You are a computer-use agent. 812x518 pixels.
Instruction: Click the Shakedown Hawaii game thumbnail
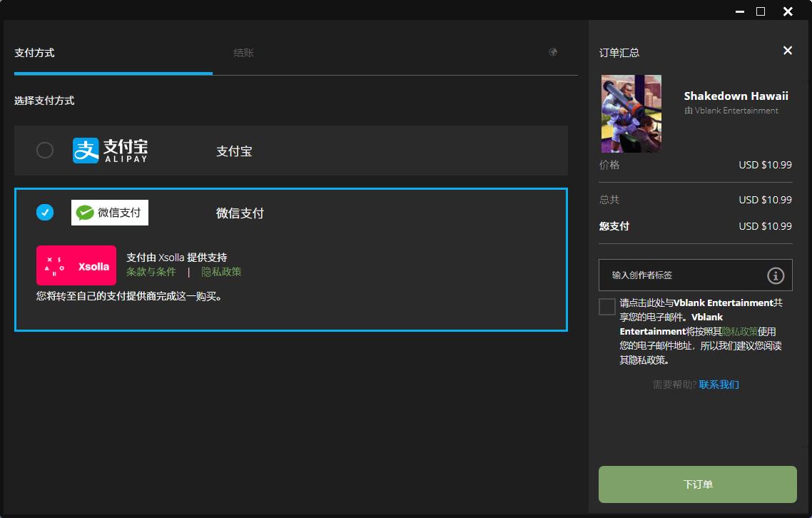(631, 113)
